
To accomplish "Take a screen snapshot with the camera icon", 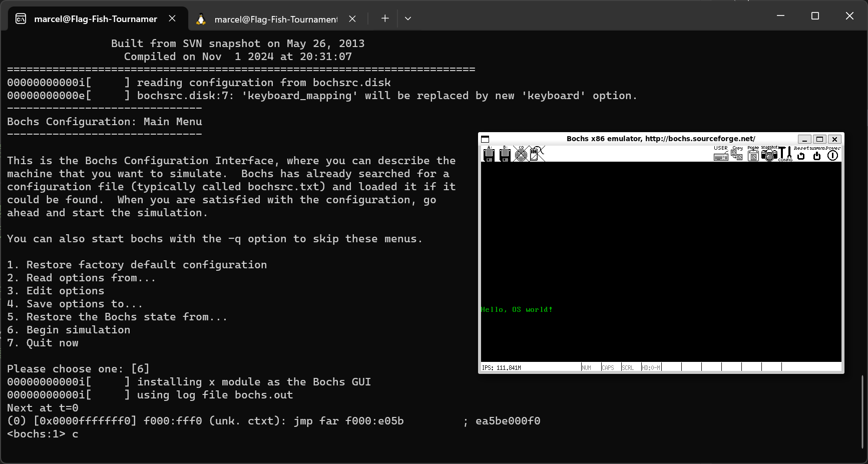I will coord(769,155).
